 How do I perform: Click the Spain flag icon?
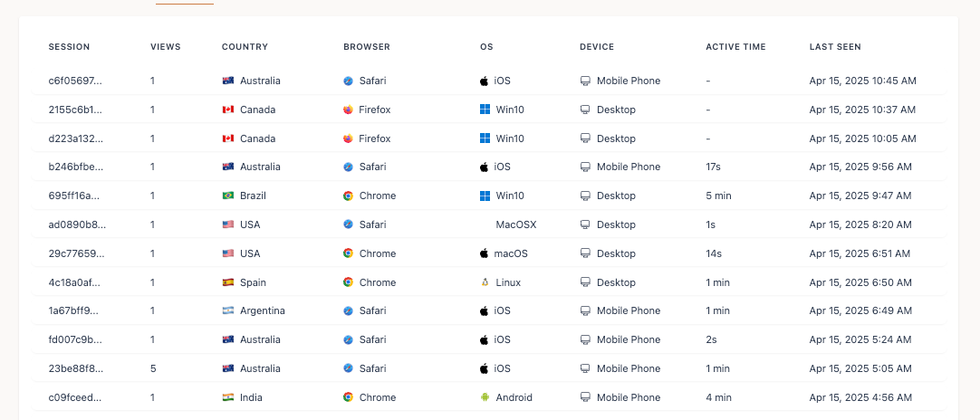[228, 282]
